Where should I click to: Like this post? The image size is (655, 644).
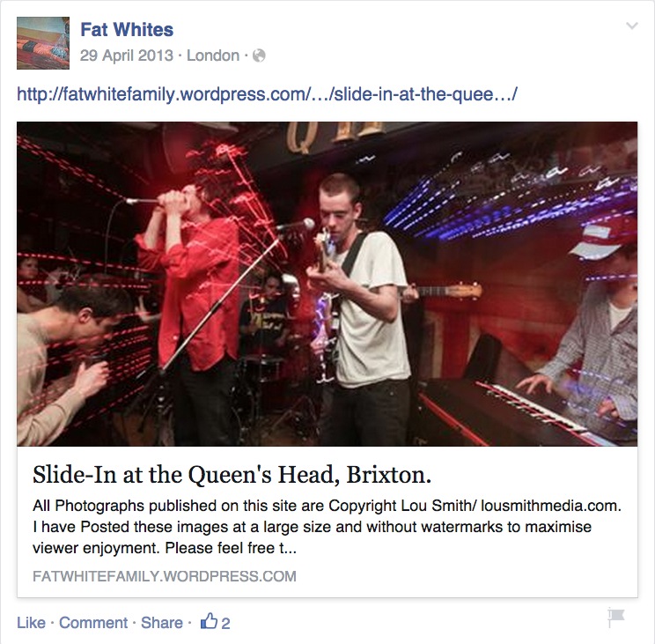(31, 623)
